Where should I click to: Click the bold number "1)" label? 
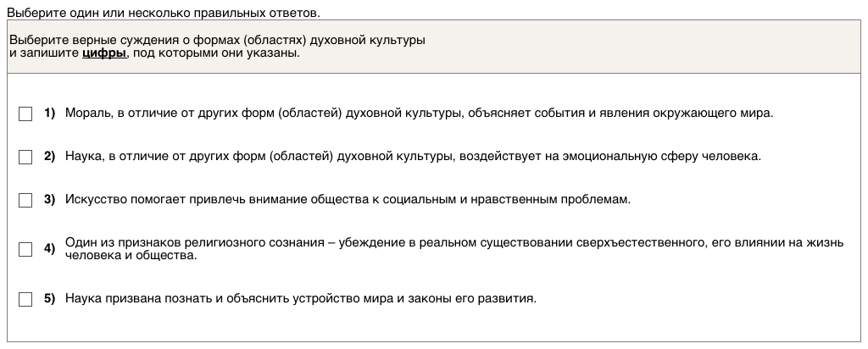click(49, 114)
